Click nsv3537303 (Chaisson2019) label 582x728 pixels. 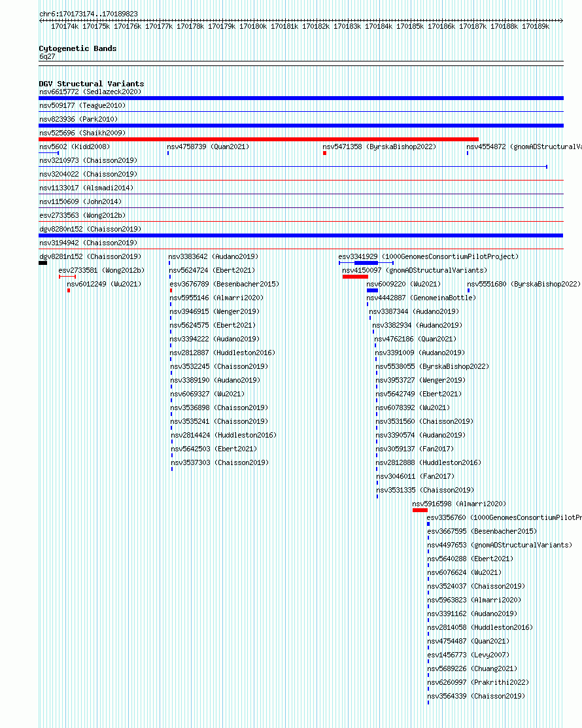pyautogui.click(x=220, y=462)
